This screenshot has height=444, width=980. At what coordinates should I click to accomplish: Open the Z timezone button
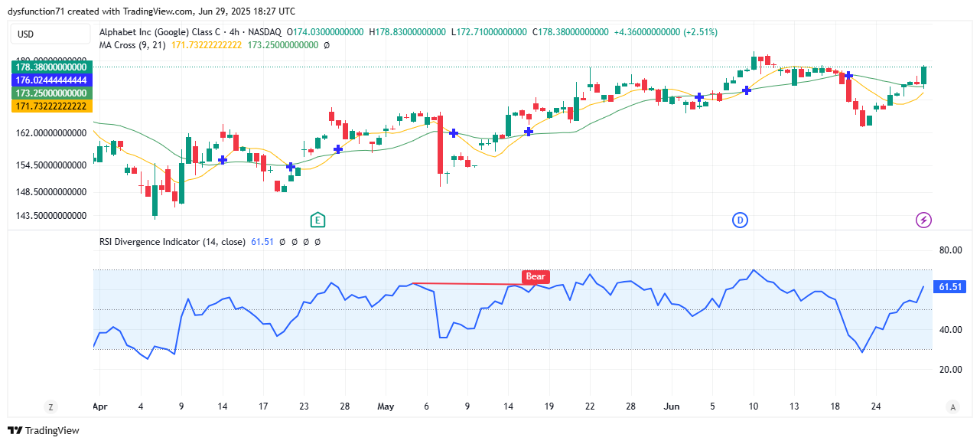(x=51, y=407)
